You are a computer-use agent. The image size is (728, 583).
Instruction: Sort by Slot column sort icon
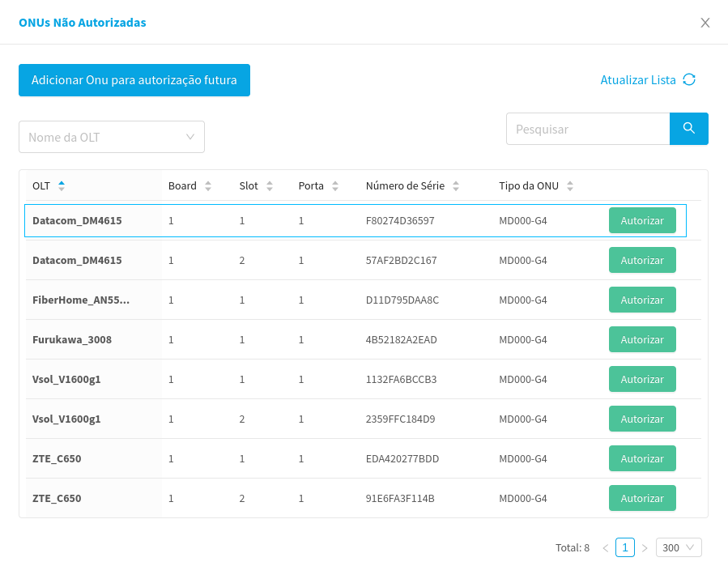click(270, 186)
